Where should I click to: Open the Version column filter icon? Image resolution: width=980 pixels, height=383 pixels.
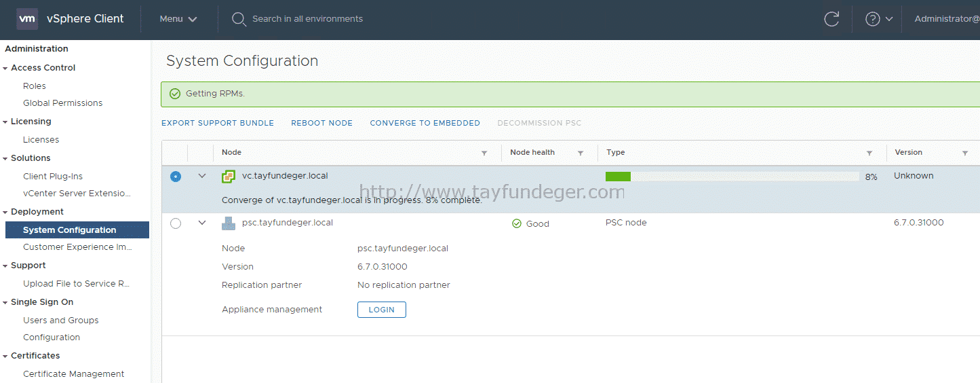tap(965, 153)
